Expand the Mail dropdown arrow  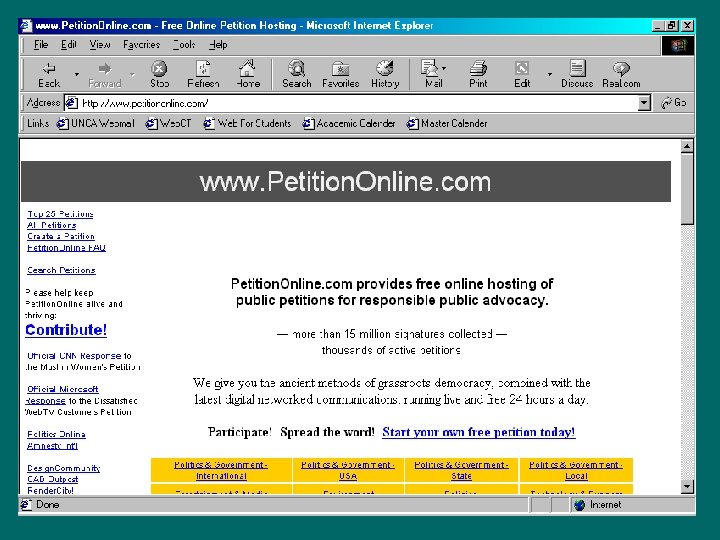pos(444,68)
